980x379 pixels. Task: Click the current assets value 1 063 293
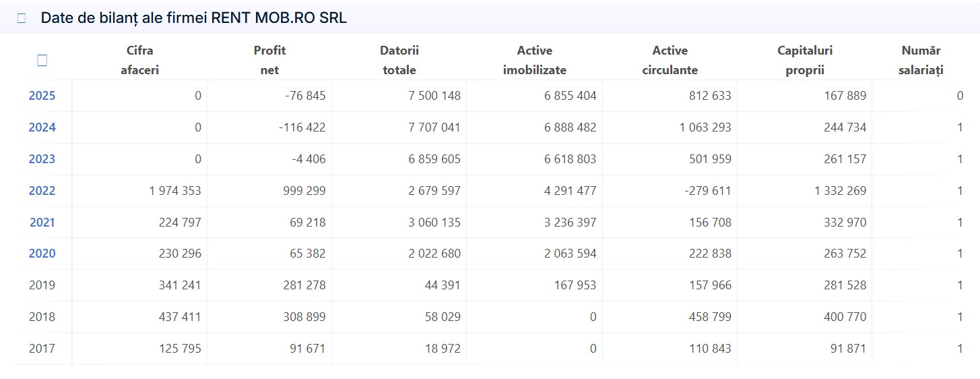(705, 127)
